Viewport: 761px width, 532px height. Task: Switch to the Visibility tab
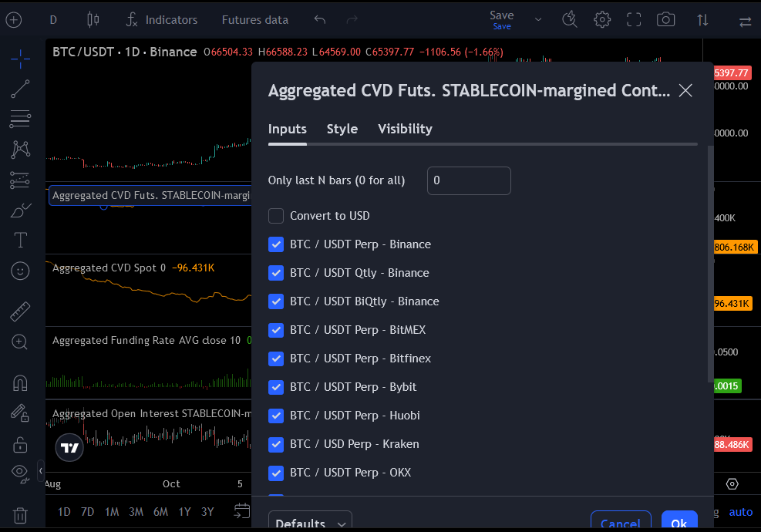pos(405,129)
